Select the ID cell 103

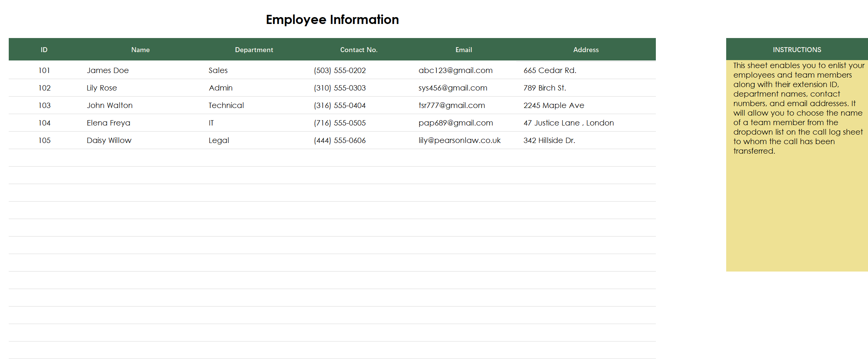click(44, 105)
